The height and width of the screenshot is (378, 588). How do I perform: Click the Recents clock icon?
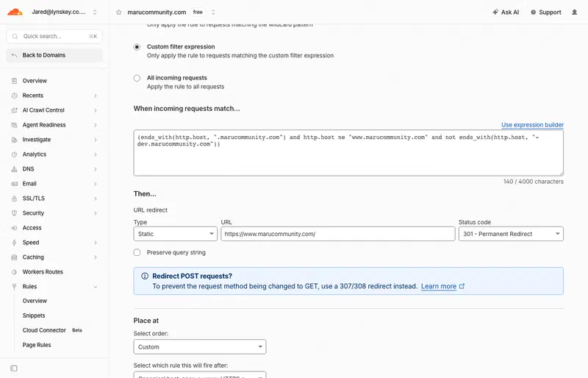click(14, 96)
